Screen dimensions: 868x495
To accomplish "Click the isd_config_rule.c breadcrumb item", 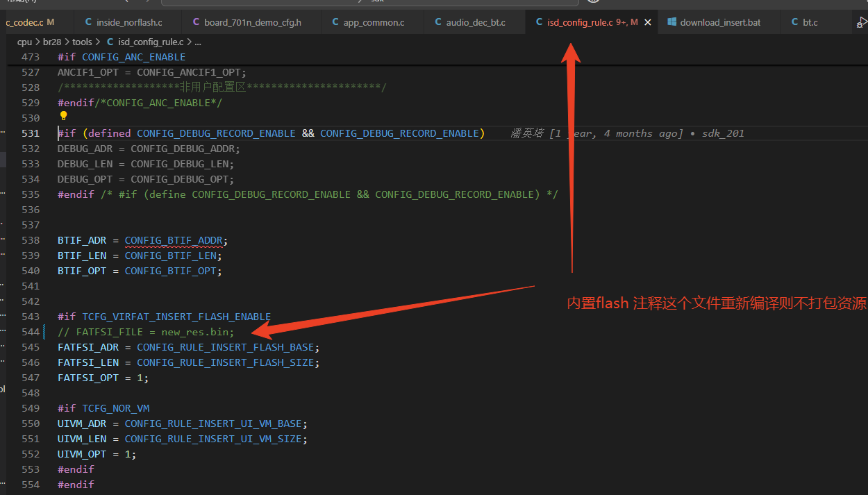I will pos(151,42).
